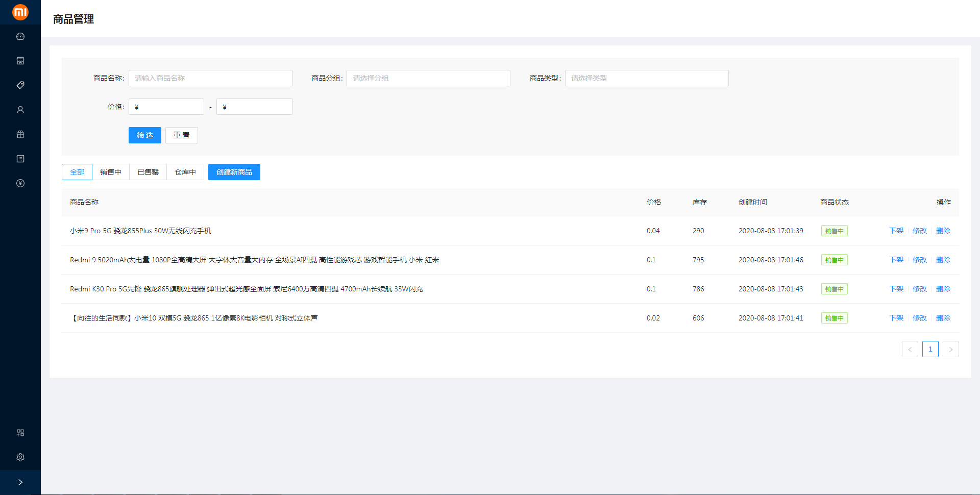This screenshot has height=495, width=980.
Task: Select page 1 in pagination
Action: 930,349
